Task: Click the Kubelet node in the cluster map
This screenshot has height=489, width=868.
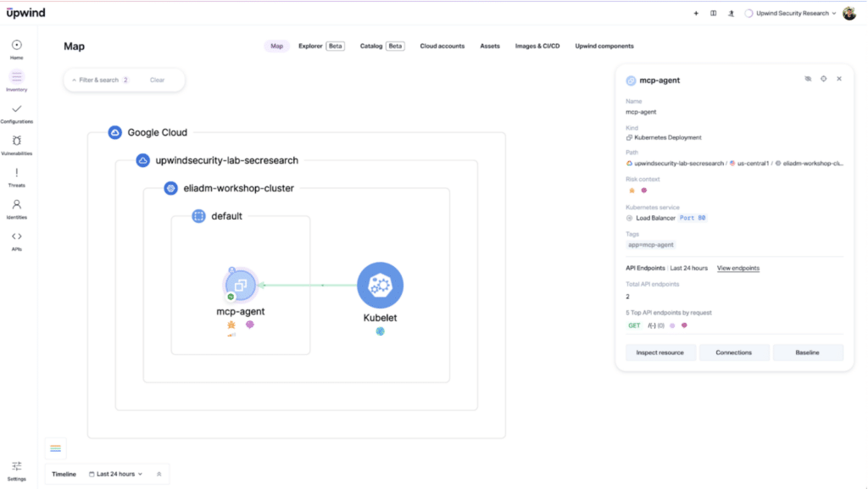Action: click(x=380, y=286)
